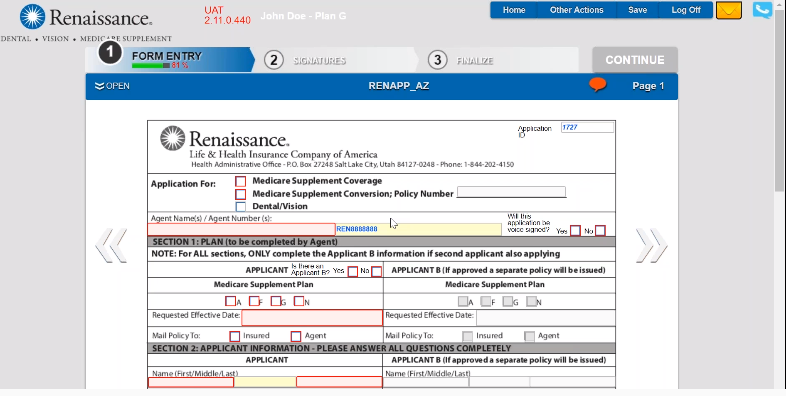Click the Applicant first name field
793x396 pixels.
point(191,382)
